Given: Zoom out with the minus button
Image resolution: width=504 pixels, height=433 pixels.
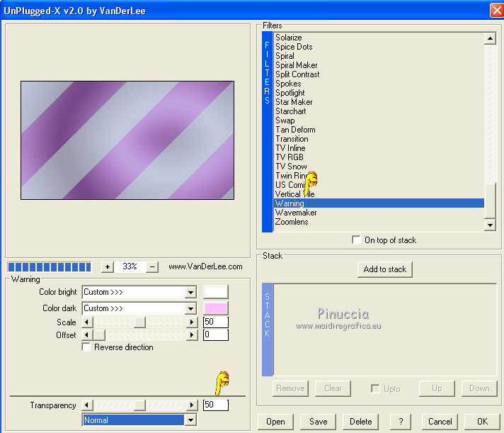Looking at the screenshot, I should point(152,266).
